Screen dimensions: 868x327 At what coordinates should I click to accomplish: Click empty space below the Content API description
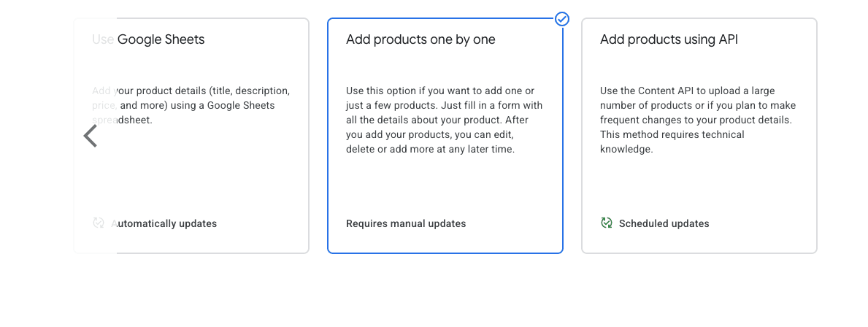(x=698, y=186)
